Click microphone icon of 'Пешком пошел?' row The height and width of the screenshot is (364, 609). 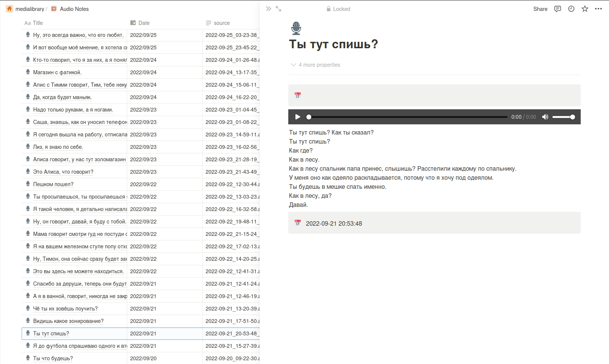(x=28, y=184)
